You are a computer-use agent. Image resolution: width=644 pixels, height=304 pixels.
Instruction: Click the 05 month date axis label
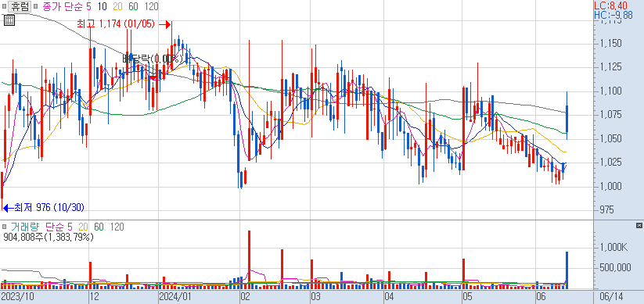pos(466,296)
